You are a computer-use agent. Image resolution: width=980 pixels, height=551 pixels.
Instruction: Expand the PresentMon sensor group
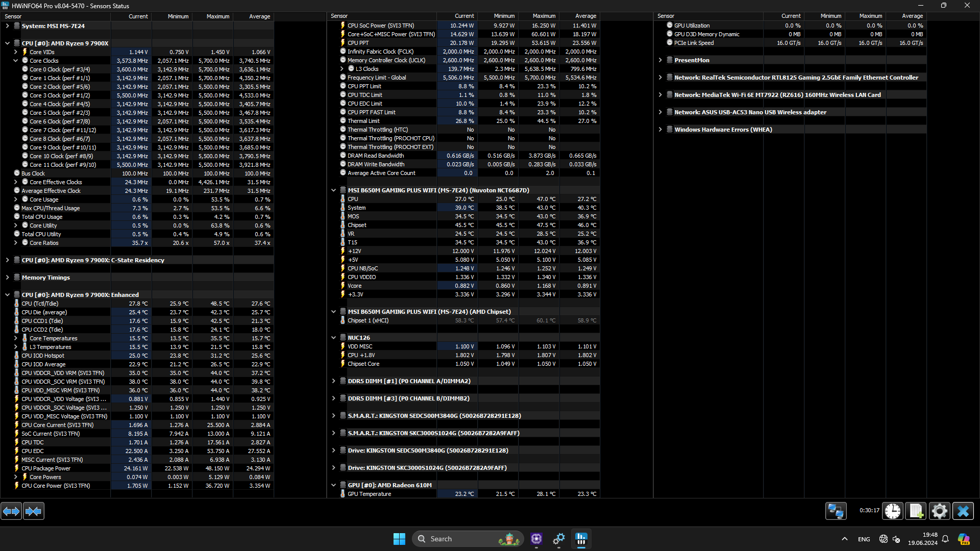pyautogui.click(x=660, y=60)
